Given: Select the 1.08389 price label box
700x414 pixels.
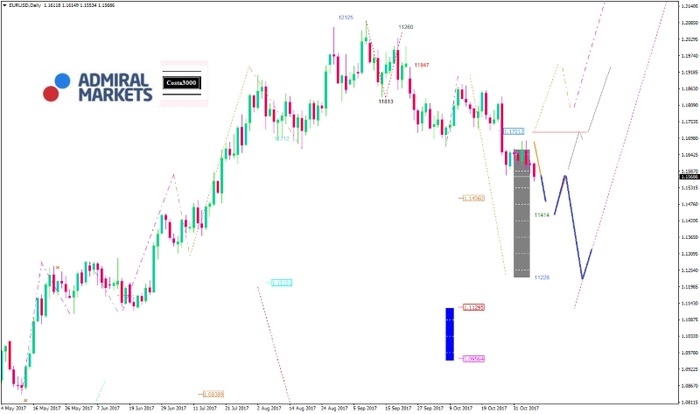Looking at the screenshot, I should pos(213,394).
